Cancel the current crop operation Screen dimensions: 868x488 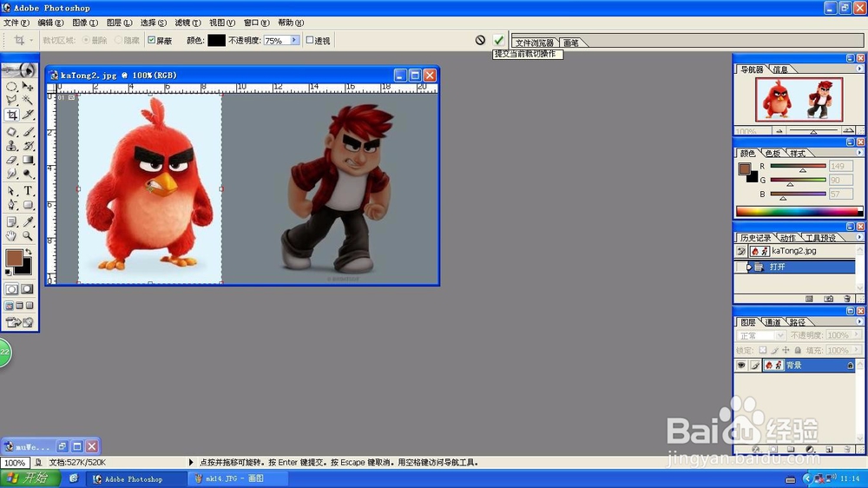pos(480,40)
